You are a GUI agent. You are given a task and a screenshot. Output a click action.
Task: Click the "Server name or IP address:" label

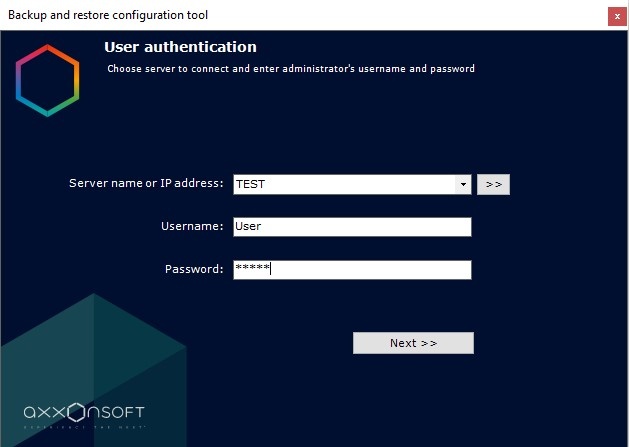click(x=146, y=184)
